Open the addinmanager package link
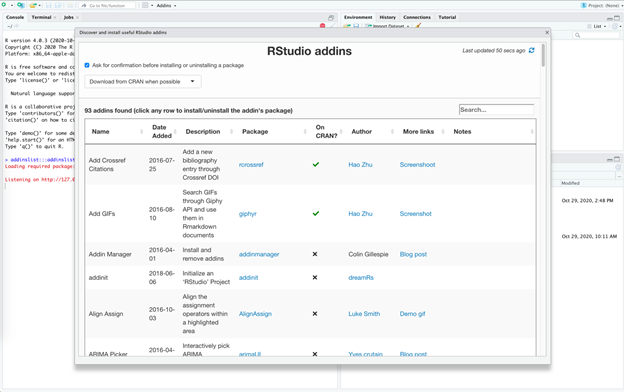Viewport: 624px width, 392px height. point(259,254)
